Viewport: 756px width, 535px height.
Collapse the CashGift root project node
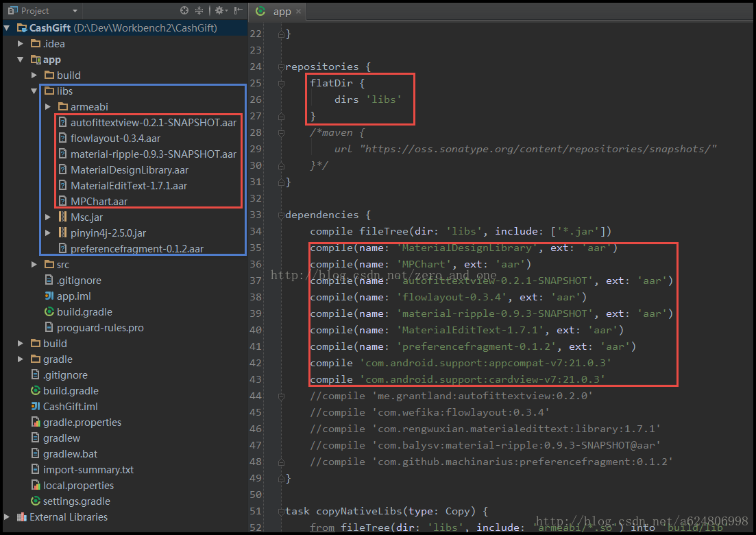[x=7, y=28]
